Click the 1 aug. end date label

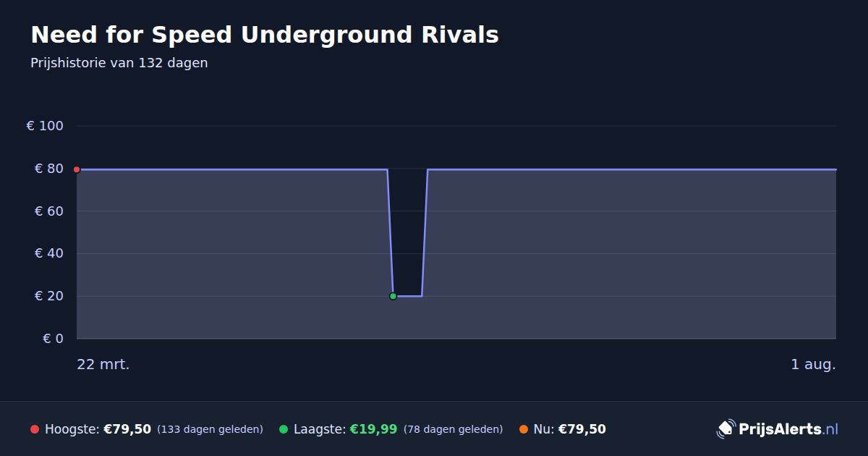click(813, 365)
